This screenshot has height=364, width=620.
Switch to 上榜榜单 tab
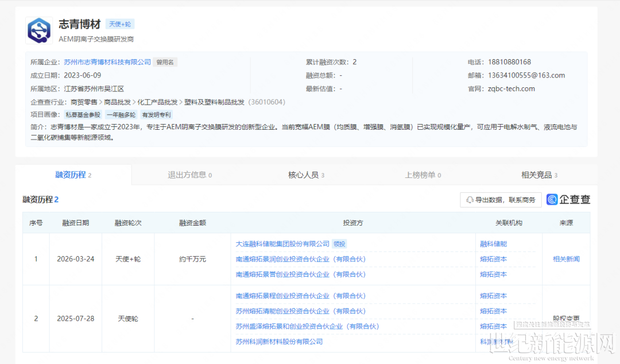click(x=423, y=175)
